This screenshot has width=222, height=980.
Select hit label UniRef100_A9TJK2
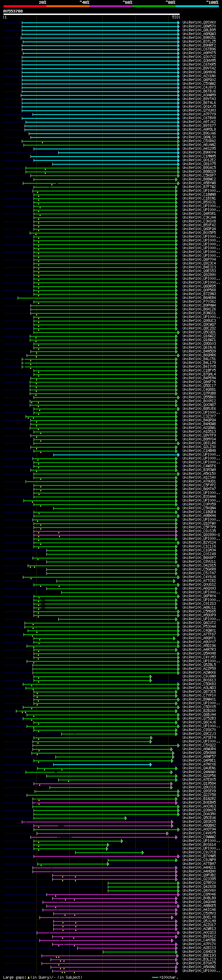coord(199,122)
